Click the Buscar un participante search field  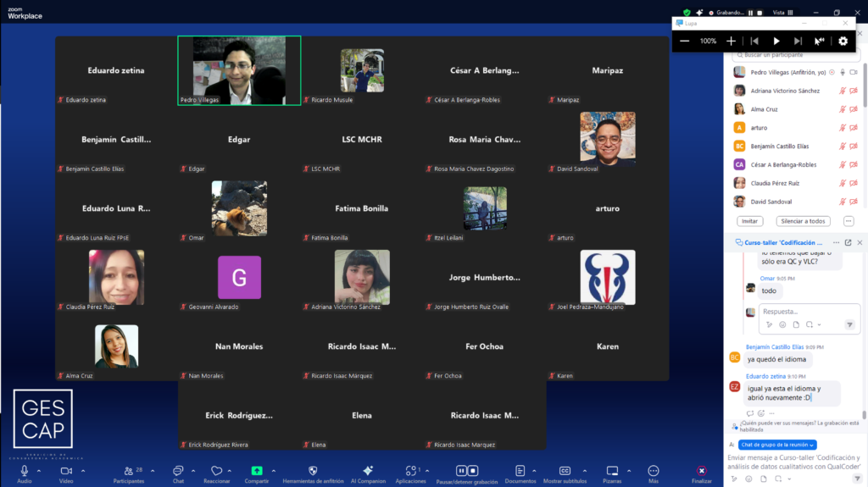(795, 55)
